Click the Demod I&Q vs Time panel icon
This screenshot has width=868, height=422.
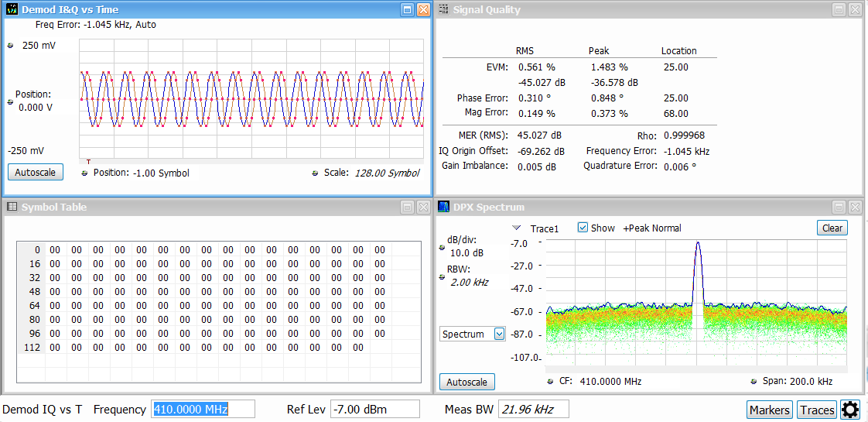click(x=11, y=10)
